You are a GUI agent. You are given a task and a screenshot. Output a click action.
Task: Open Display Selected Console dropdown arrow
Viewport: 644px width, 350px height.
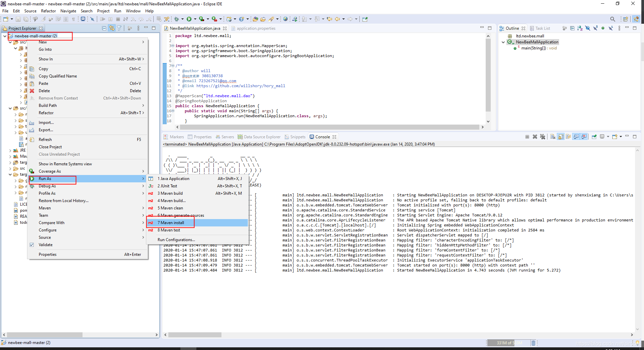click(608, 137)
